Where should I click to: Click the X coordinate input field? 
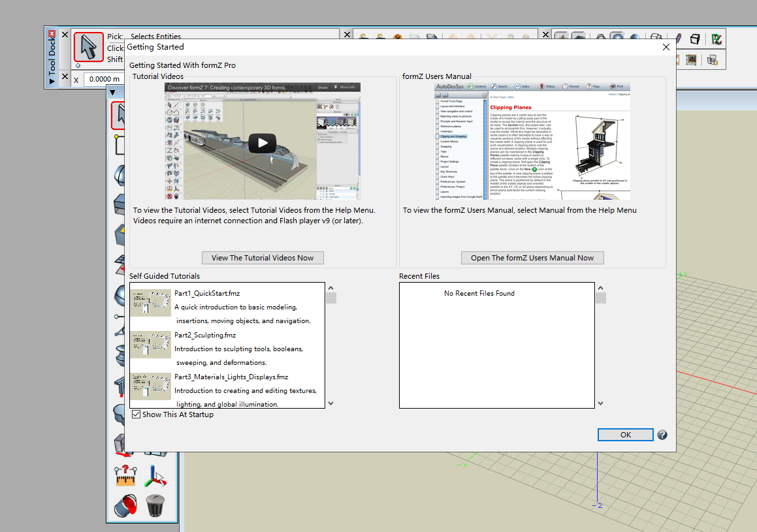pos(104,79)
